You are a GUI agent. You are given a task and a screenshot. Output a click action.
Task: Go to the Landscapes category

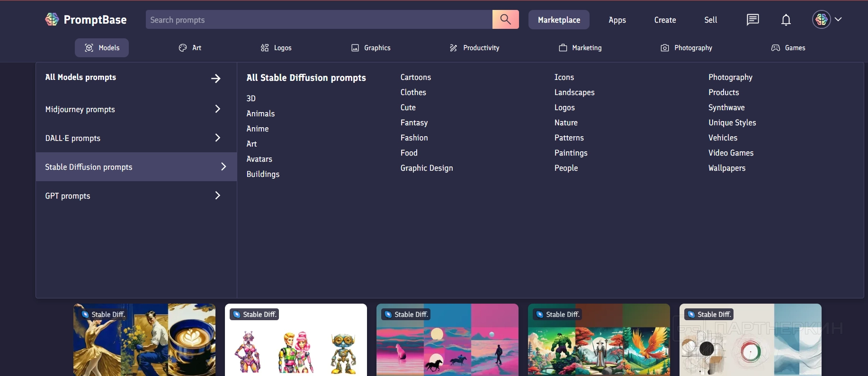pyautogui.click(x=574, y=92)
